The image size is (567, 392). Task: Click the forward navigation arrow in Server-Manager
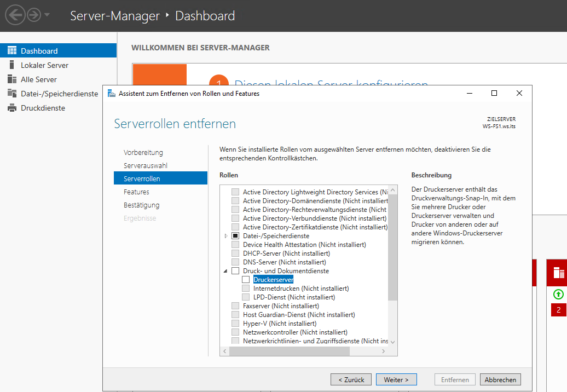[34, 15]
